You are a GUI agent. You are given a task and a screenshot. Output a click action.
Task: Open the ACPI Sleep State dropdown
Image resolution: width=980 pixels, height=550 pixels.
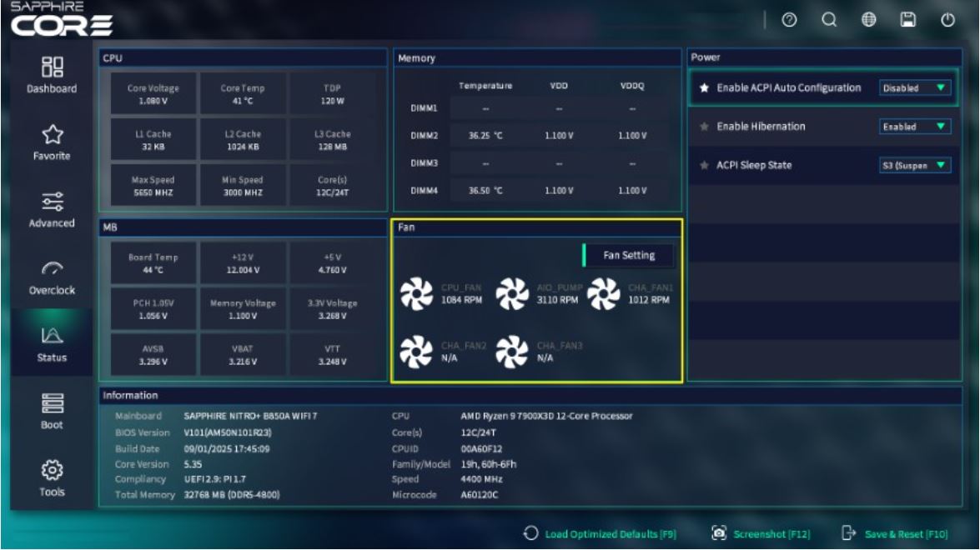[915, 166]
